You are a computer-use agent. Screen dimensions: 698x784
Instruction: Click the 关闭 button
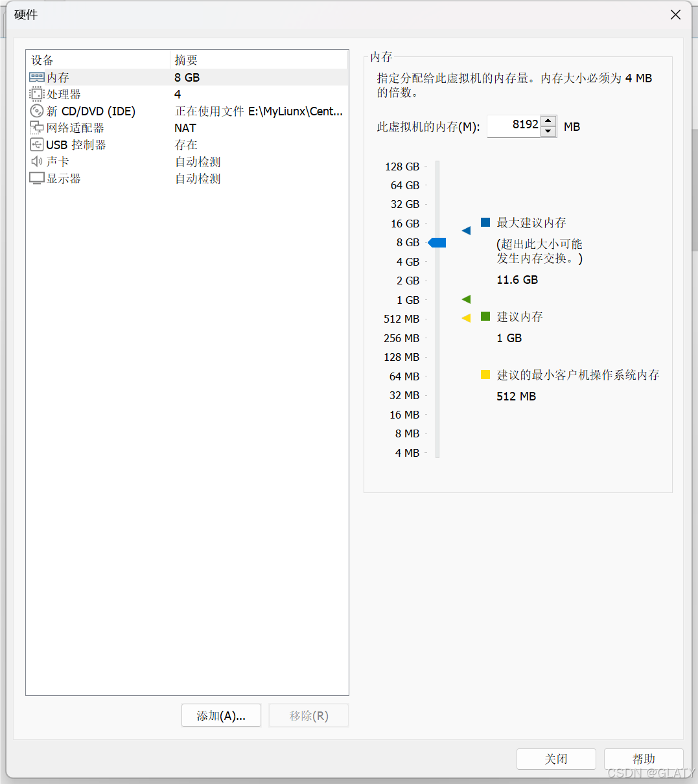(556, 759)
